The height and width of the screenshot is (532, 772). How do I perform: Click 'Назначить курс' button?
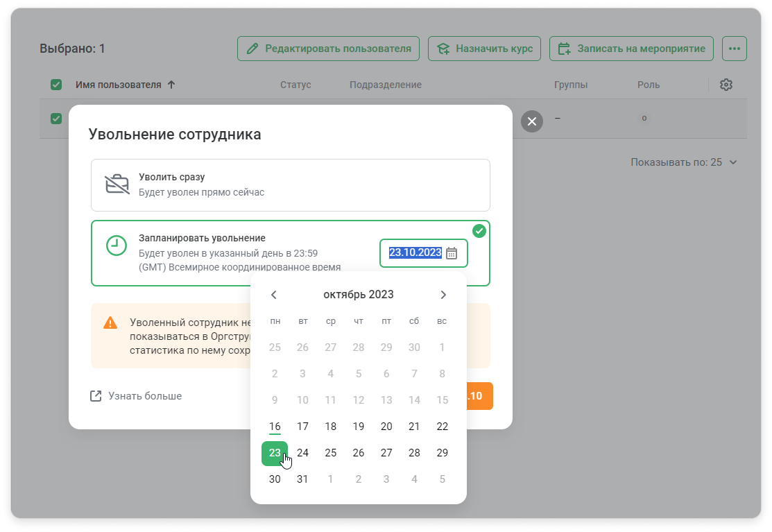click(484, 49)
